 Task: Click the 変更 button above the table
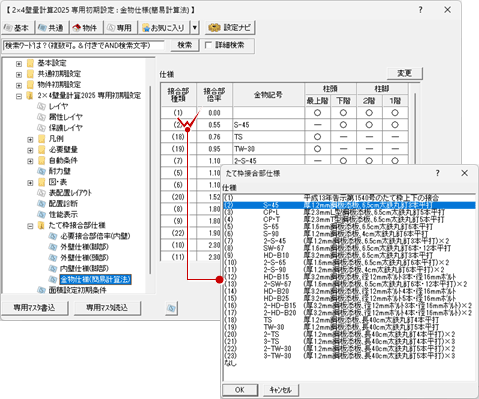[405, 73]
